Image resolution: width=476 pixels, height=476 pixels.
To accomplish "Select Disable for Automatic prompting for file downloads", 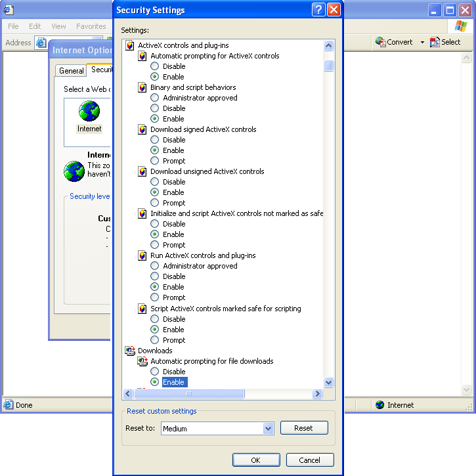I will 155,372.
